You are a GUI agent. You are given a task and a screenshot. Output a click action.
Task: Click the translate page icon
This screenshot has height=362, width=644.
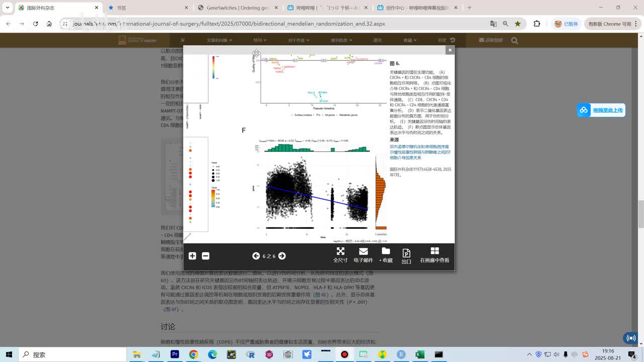coord(494,24)
